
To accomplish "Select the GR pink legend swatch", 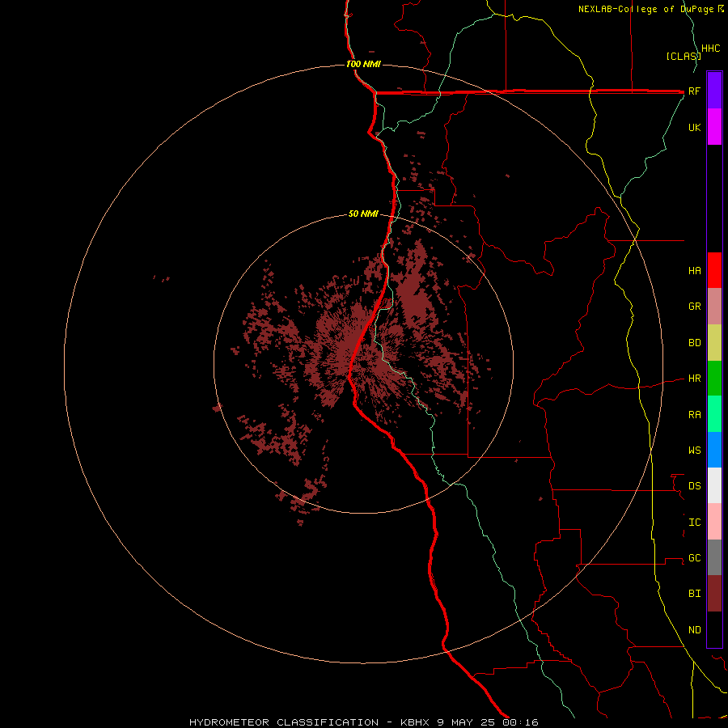I will click(714, 307).
